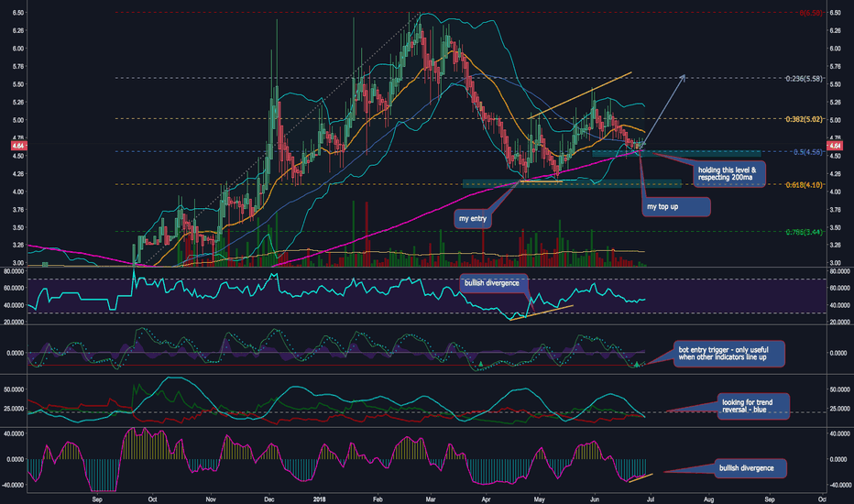Click 5.50 on the right price scale
This screenshot has width=854, height=504.
point(835,84)
